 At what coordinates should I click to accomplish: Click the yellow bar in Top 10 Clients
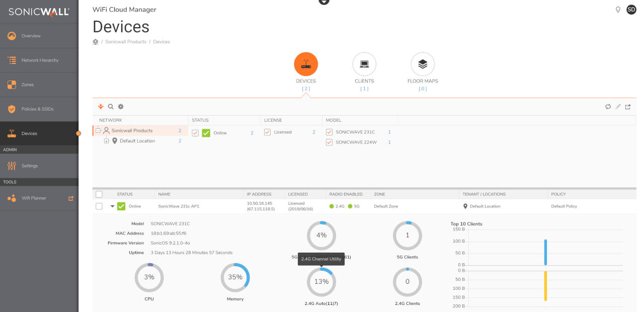pos(545,286)
